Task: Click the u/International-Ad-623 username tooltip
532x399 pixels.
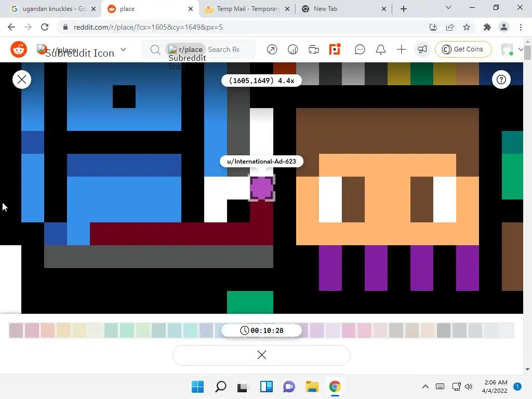Action: (x=261, y=162)
